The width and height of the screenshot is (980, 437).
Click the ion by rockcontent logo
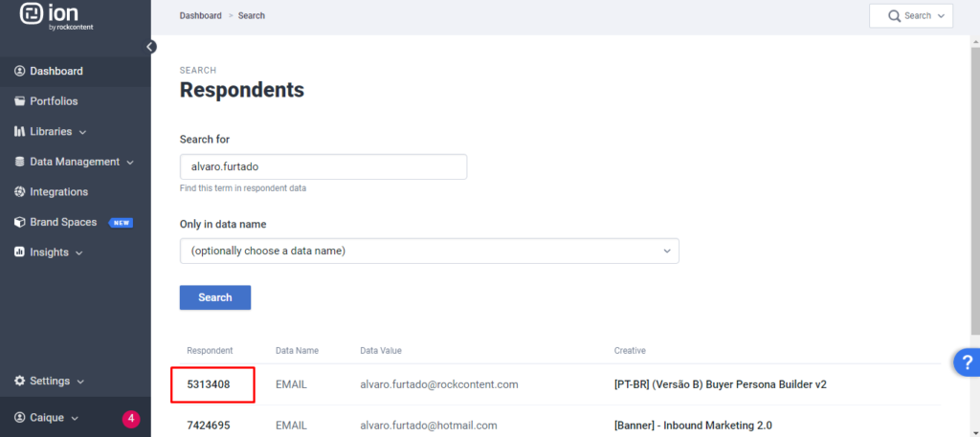57,17
